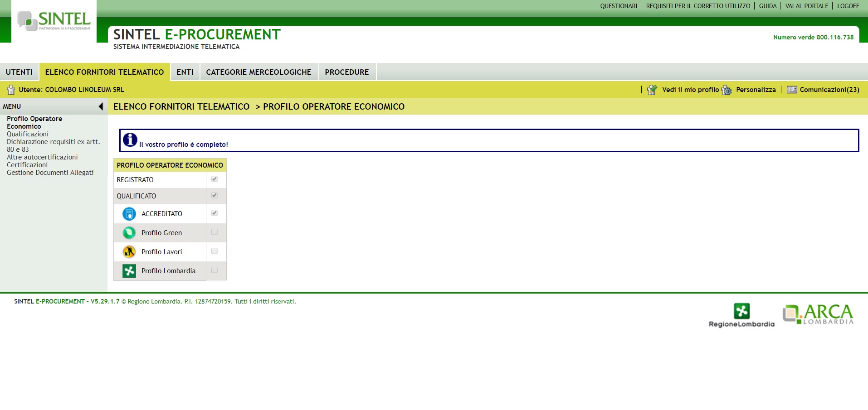Click PROFILO OPERATORE ECONOMICO breadcrumb
The height and width of the screenshot is (410, 868).
pyautogui.click(x=334, y=106)
